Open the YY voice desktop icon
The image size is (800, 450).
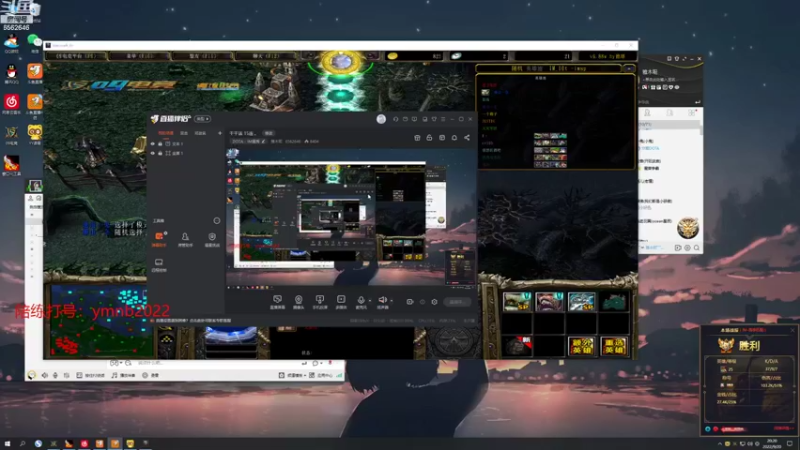(34, 134)
